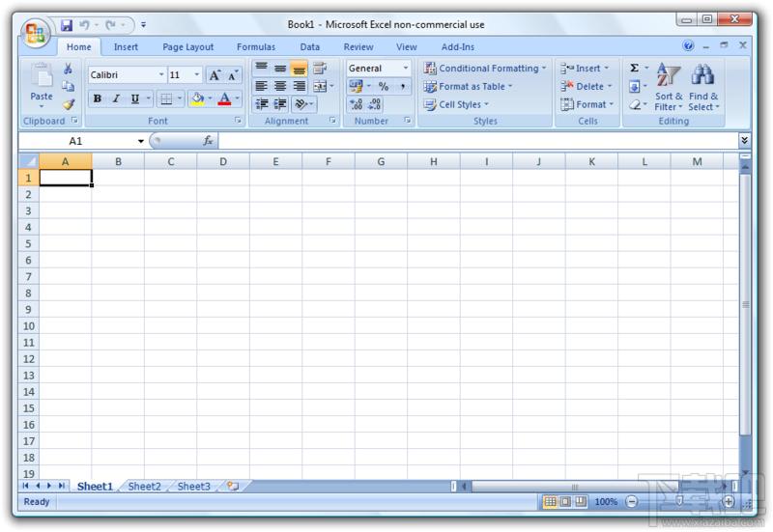Zoom out with minus button
This screenshot has width=773, height=532.
[x=632, y=501]
